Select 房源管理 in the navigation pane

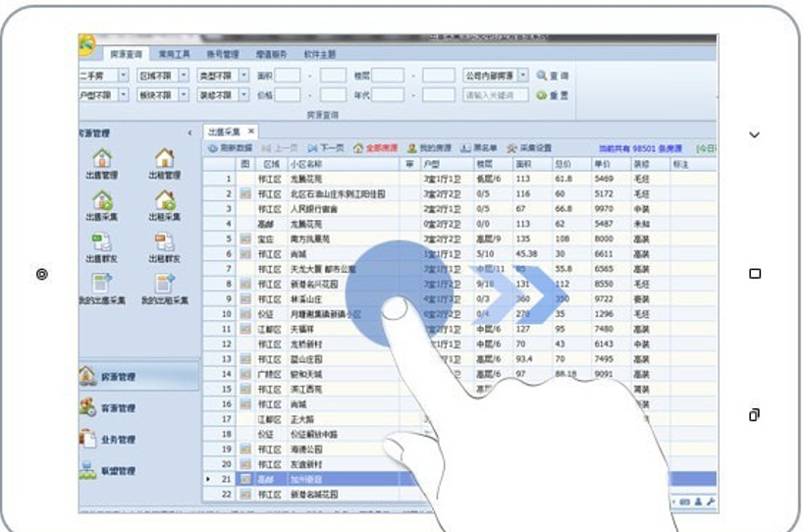pos(138,376)
